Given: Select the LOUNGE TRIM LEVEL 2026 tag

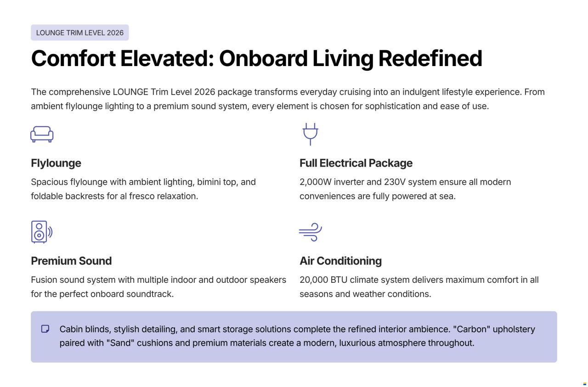Looking at the screenshot, I should 80,33.
